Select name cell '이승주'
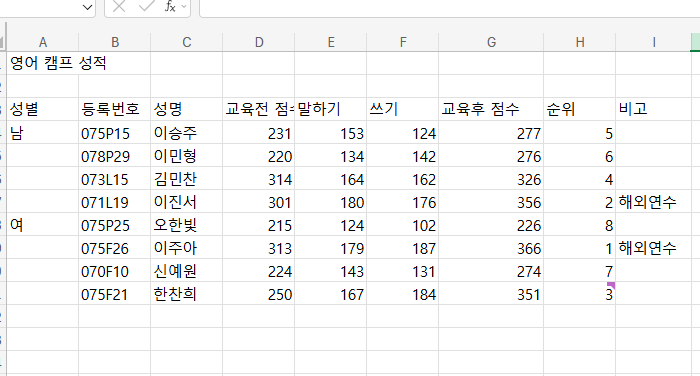This screenshot has width=700, height=376. coord(187,133)
